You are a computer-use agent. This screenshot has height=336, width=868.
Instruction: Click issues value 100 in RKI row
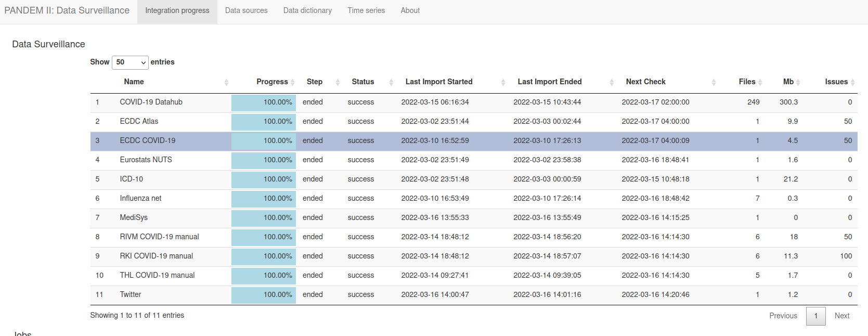pyautogui.click(x=846, y=256)
